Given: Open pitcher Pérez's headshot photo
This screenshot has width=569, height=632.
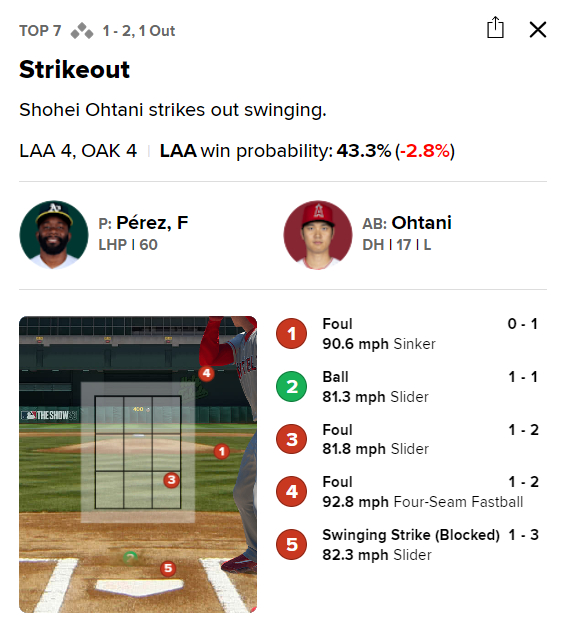Looking at the screenshot, I should [54, 235].
